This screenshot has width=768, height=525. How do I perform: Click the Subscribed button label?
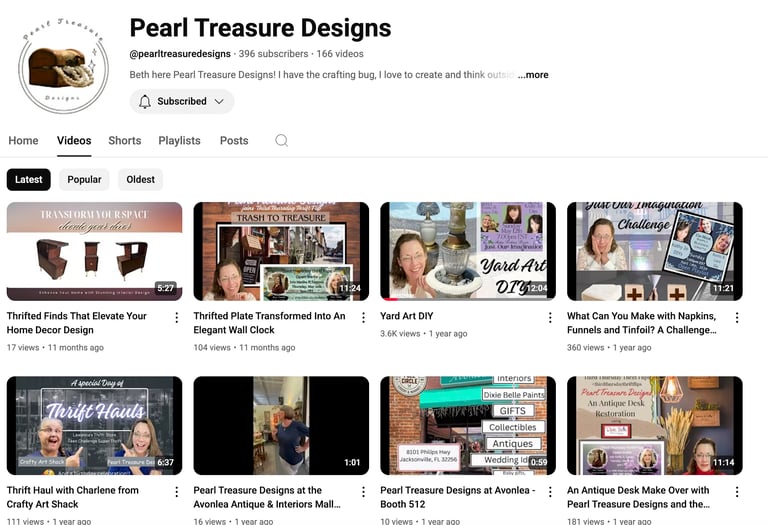click(182, 101)
